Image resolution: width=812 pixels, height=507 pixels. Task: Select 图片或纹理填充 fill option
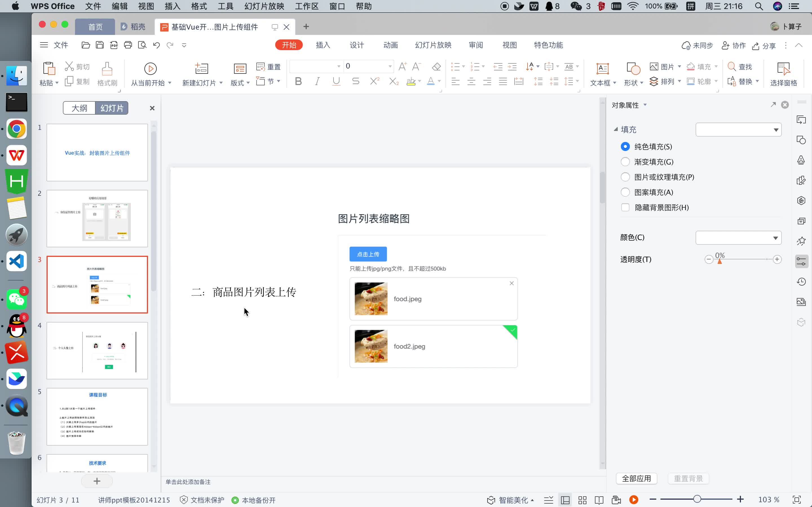pos(625,177)
